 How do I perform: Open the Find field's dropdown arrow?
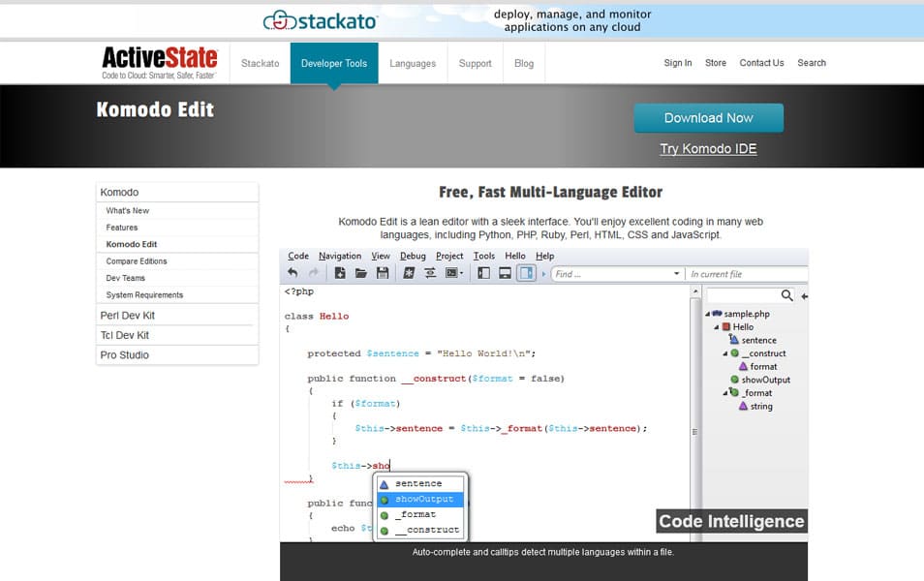676,273
